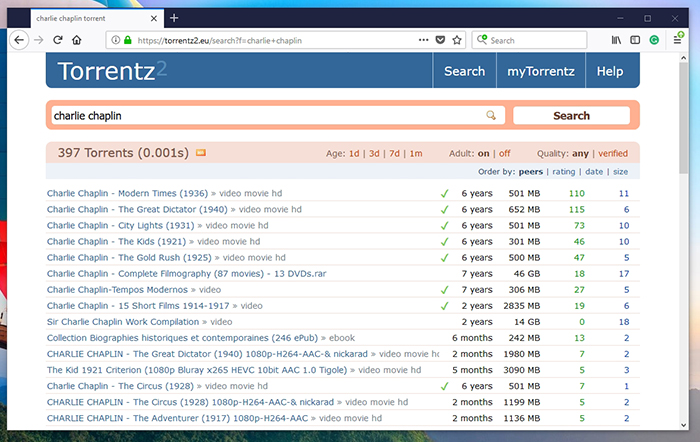Open the Help tab
This screenshot has width=700, height=442.
[x=610, y=71]
